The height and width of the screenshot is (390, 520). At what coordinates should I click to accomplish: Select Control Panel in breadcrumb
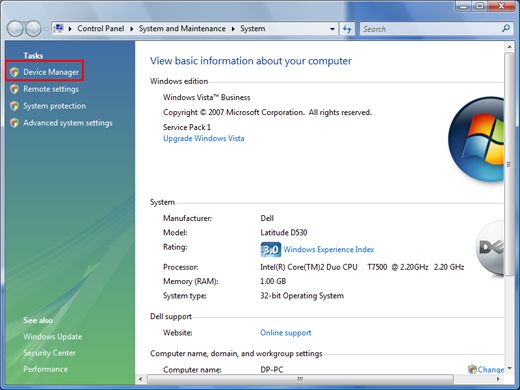coord(101,29)
